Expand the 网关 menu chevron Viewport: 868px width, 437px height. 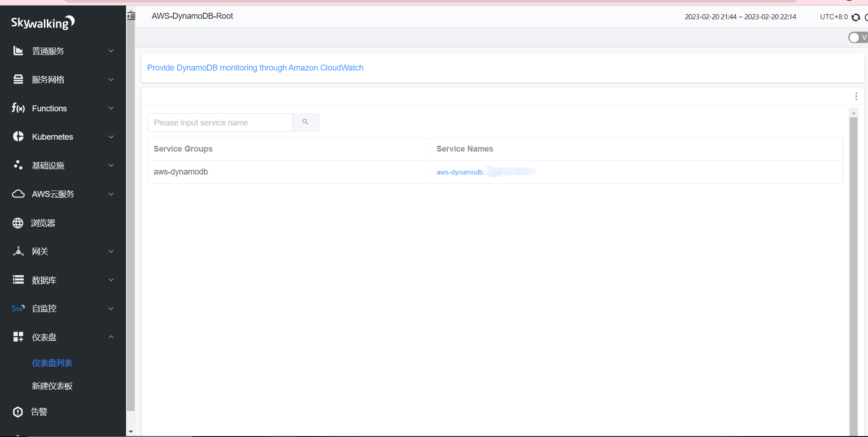point(111,251)
